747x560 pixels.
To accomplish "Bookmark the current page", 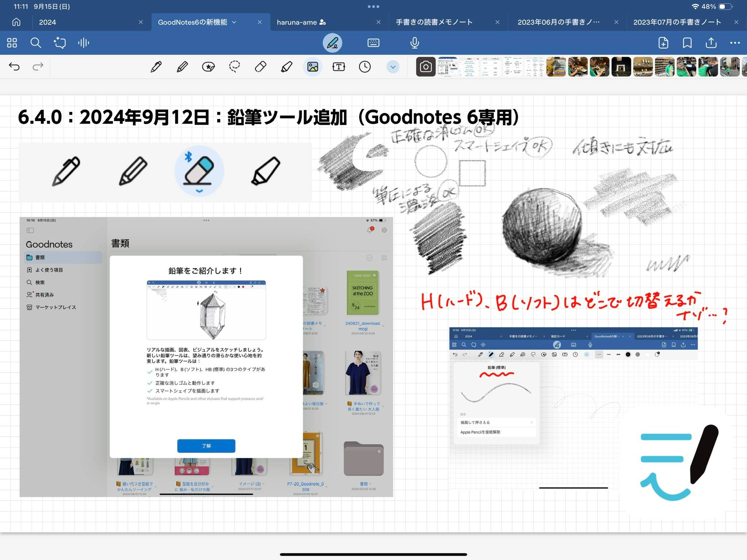I will pyautogui.click(x=687, y=43).
